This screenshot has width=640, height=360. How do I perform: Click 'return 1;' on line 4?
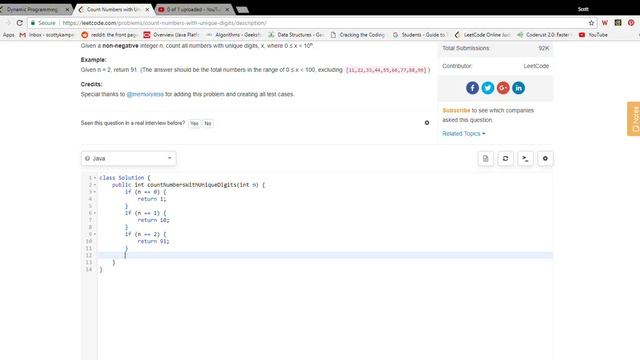tap(151, 199)
